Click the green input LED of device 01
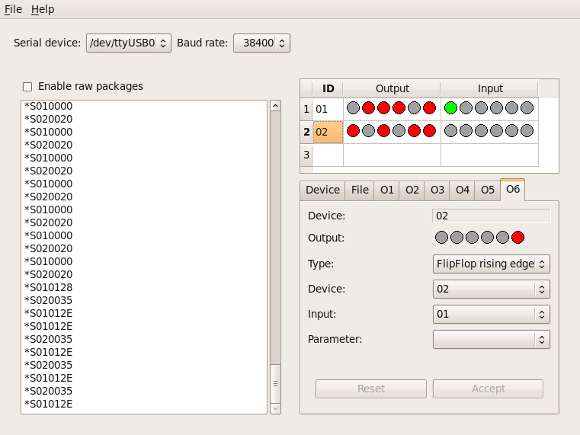The height and width of the screenshot is (435, 580). tap(450, 108)
